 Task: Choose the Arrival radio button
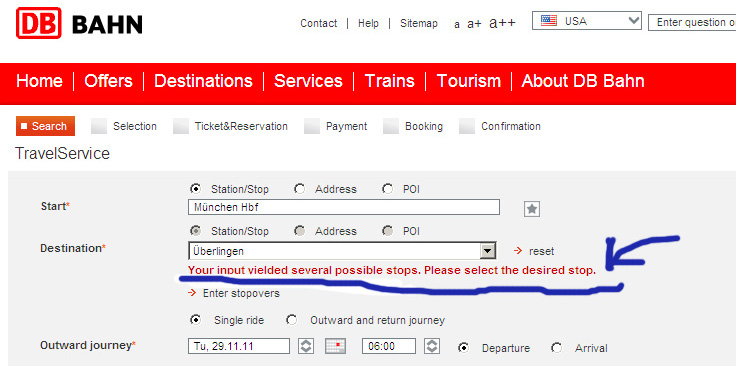pyautogui.click(x=557, y=348)
